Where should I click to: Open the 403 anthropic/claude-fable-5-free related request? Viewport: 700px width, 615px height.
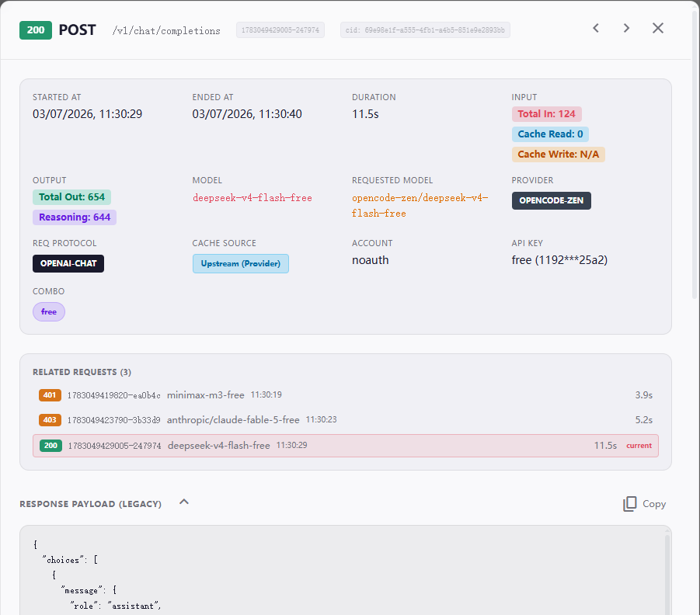pyautogui.click(x=346, y=420)
